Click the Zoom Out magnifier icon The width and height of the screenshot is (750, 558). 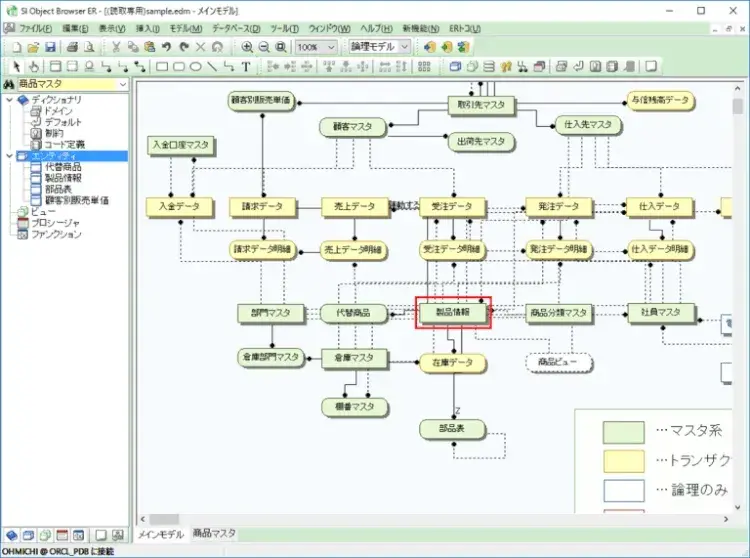[264, 47]
